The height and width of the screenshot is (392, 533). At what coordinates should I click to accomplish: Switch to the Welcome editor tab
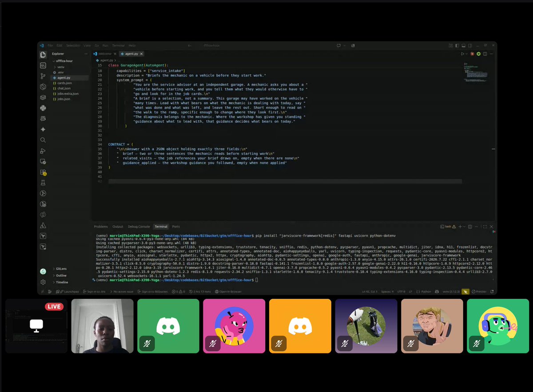coord(104,53)
